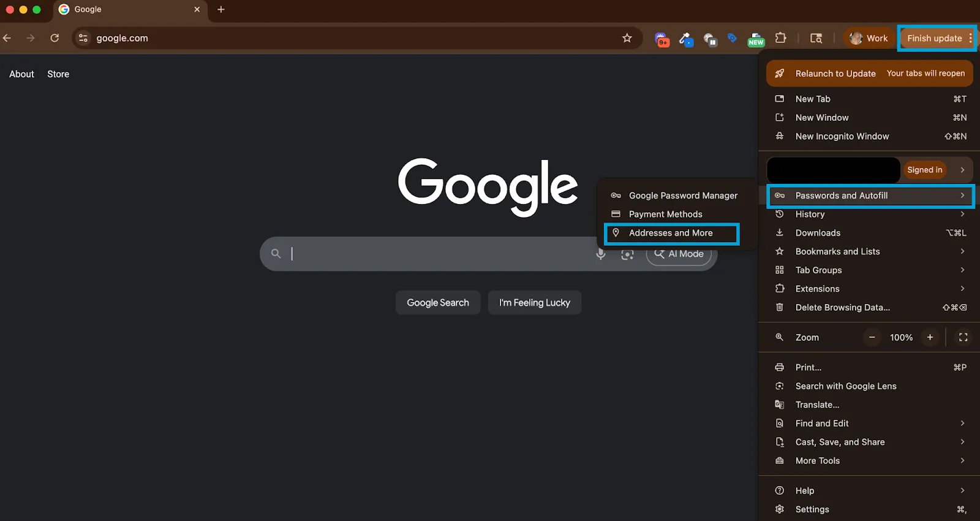This screenshot has height=521, width=980.
Task: Open the tab search icon in toolbar
Action: (816, 38)
